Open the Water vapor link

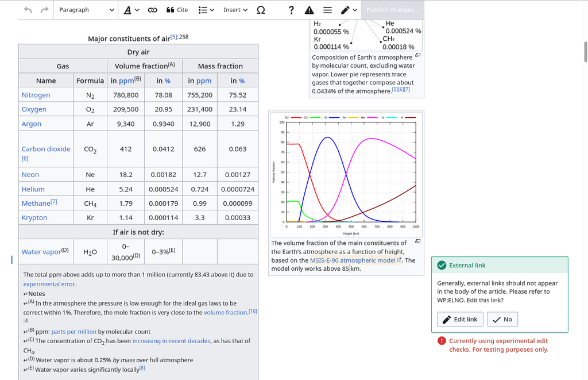(x=41, y=252)
